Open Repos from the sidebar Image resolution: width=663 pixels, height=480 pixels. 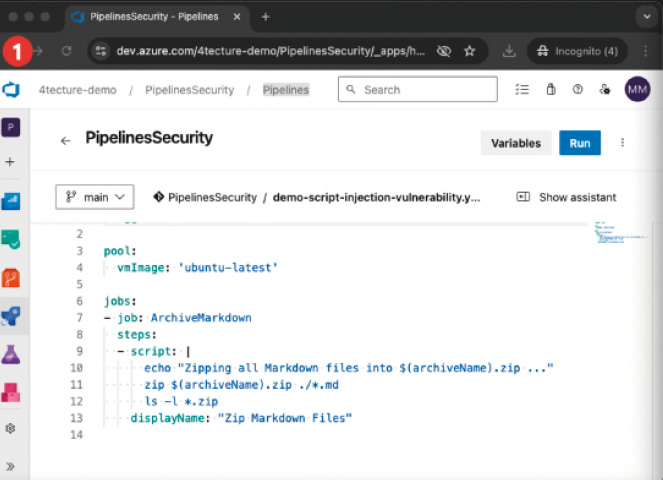click(x=11, y=278)
